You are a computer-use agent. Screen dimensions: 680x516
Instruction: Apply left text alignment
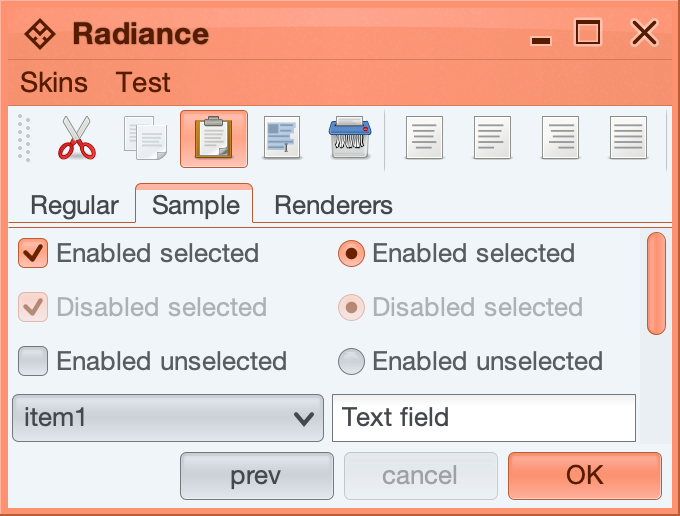pyautogui.click(x=424, y=138)
